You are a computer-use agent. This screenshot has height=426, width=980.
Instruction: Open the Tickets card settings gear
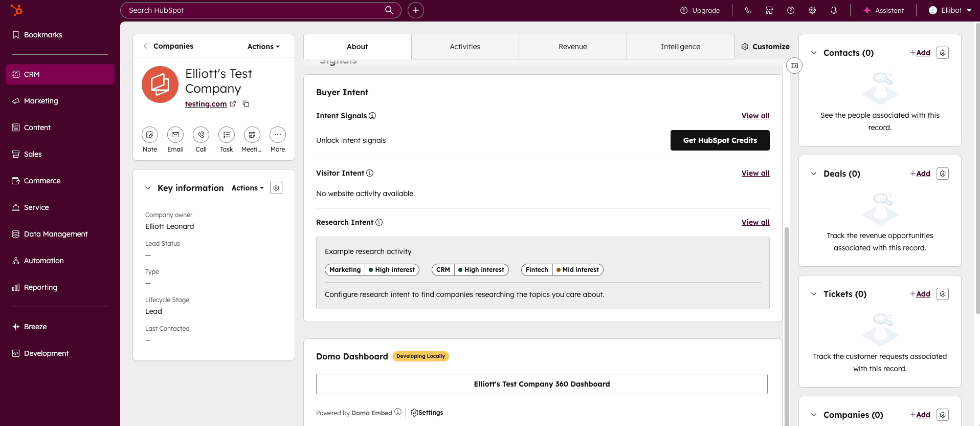(x=943, y=294)
